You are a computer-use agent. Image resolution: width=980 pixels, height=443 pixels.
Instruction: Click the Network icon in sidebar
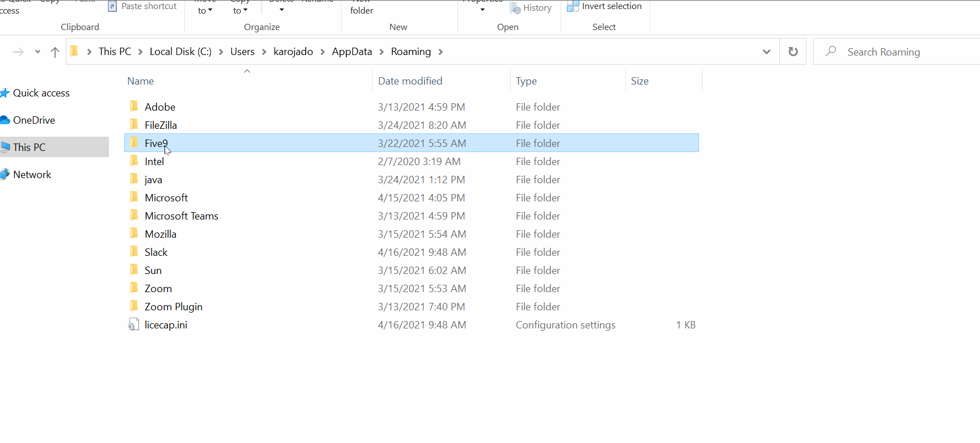(5, 175)
